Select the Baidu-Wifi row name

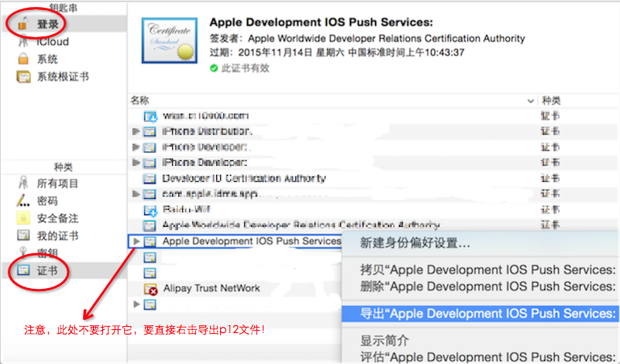click(187, 209)
